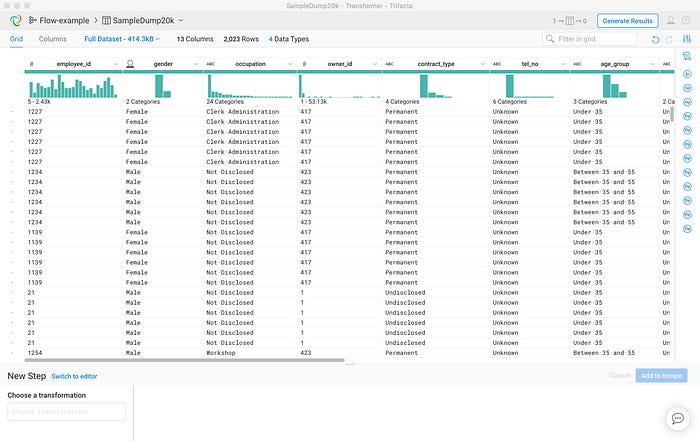
Task: Open the employee_id column menu arrow
Action: click(x=116, y=64)
